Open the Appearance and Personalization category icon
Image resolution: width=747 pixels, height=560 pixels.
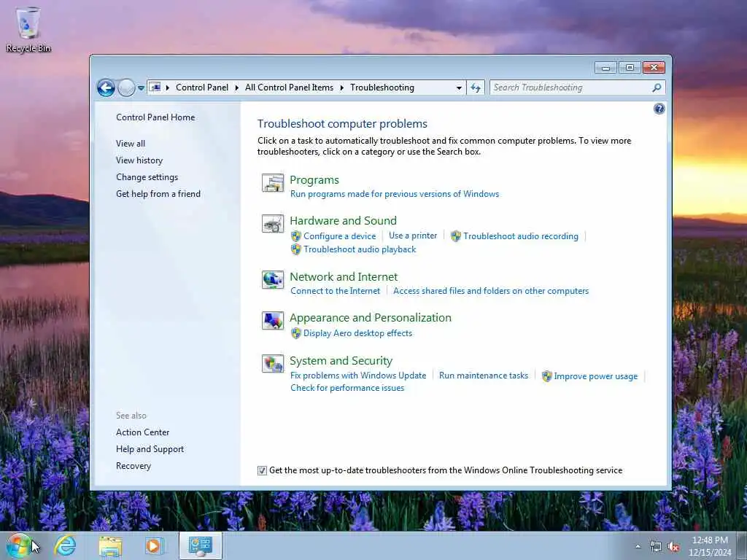[x=273, y=321]
